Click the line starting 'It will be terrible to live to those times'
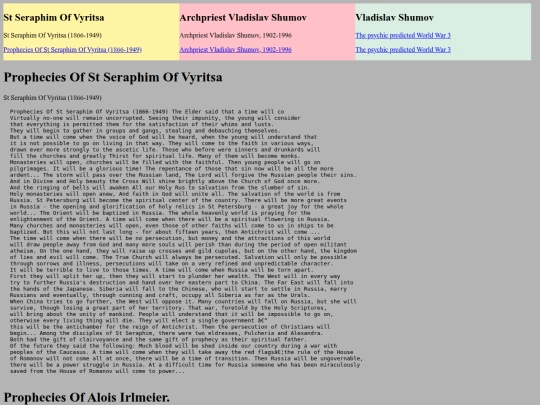 click(162, 270)
